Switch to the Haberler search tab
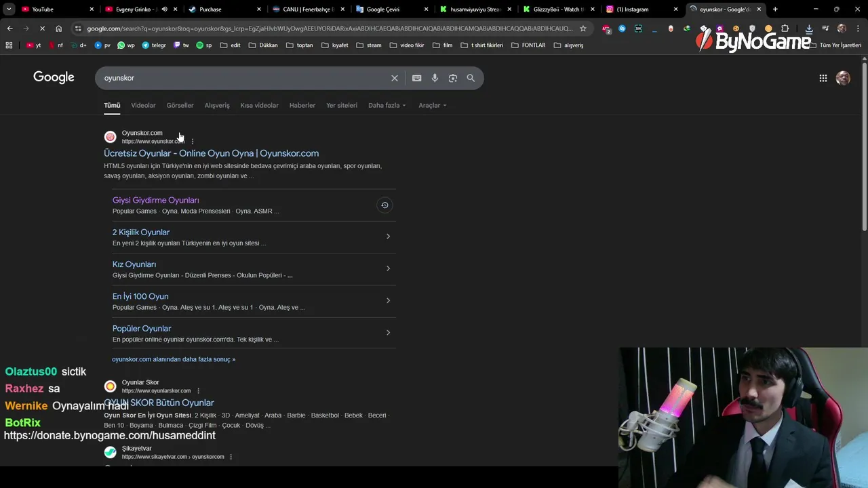Viewport: 868px width, 488px height. click(302, 105)
